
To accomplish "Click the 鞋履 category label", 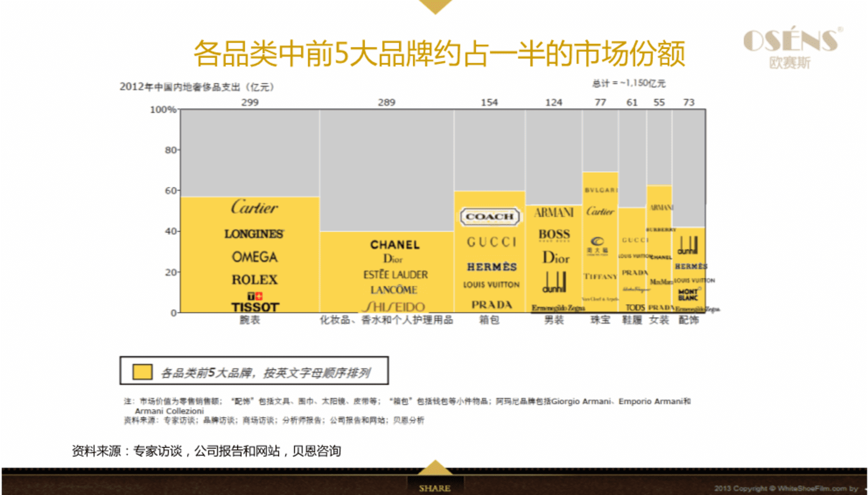I will pos(632,320).
